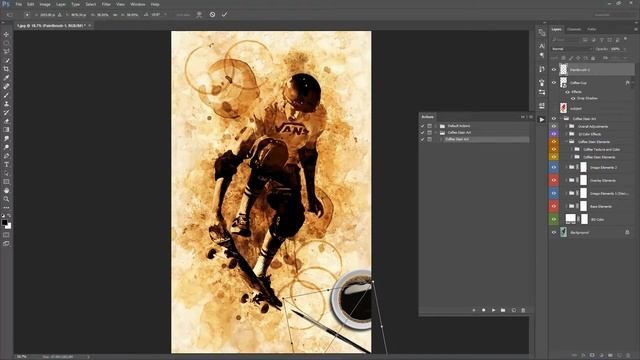Screen dimensions: 640x360
Task: Select the Actions panel tab
Action: point(427,117)
